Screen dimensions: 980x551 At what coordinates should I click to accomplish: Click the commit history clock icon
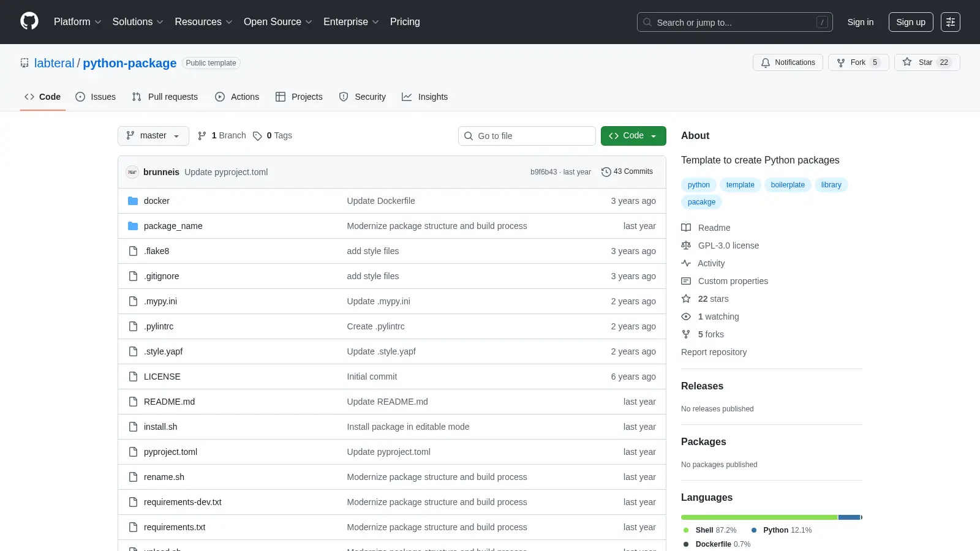click(x=606, y=172)
